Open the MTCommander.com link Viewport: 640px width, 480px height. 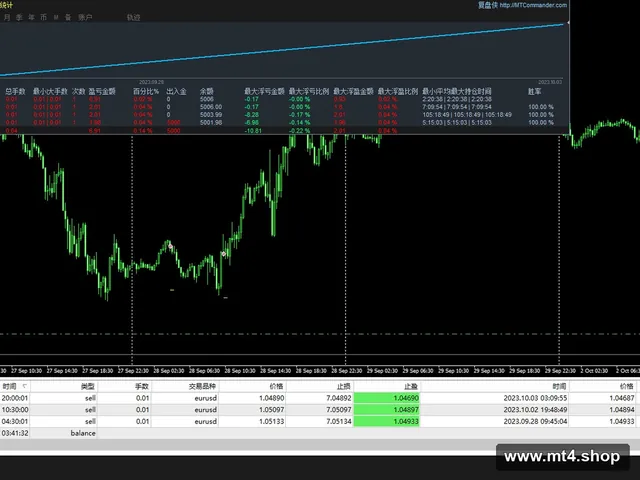pos(533,5)
